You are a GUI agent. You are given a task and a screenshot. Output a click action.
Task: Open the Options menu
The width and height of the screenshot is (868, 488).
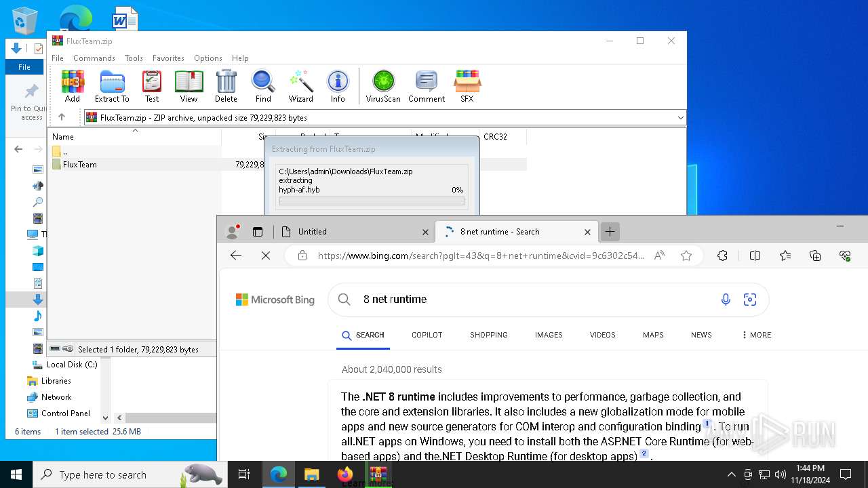coord(208,58)
